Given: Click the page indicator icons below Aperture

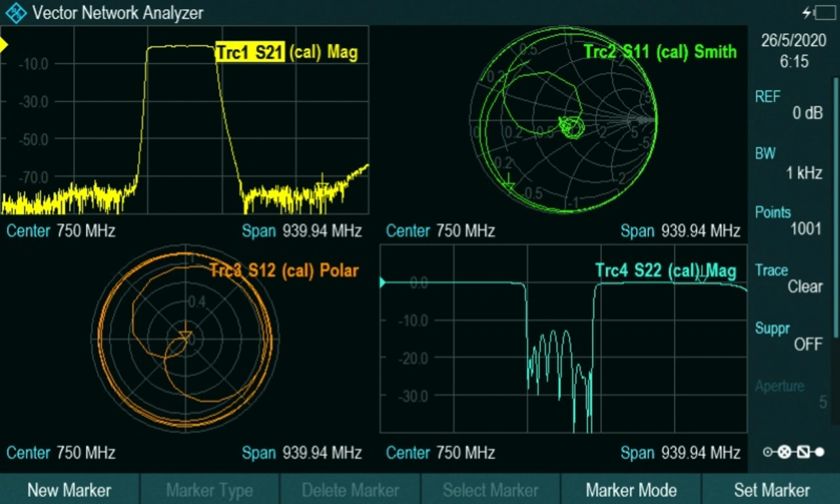Looking at the screenshot, I should 794,452.
